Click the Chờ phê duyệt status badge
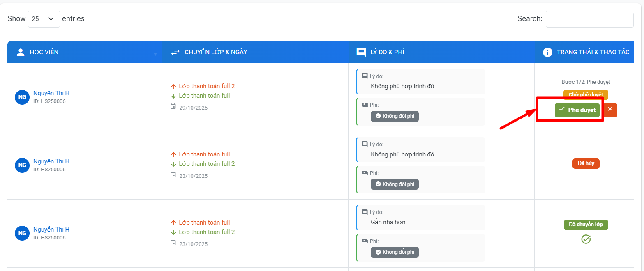Screen dimensions: 644x271 coord(585,95)
